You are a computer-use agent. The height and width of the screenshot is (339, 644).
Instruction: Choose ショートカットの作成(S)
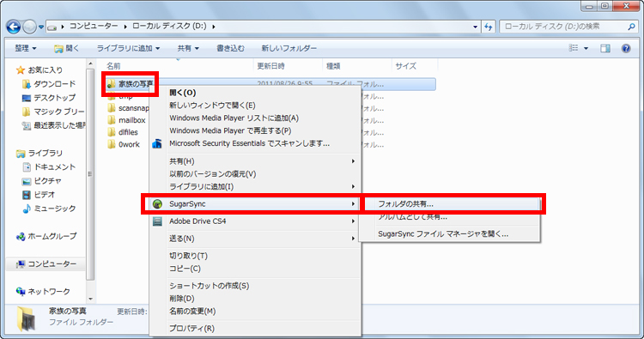255,286
